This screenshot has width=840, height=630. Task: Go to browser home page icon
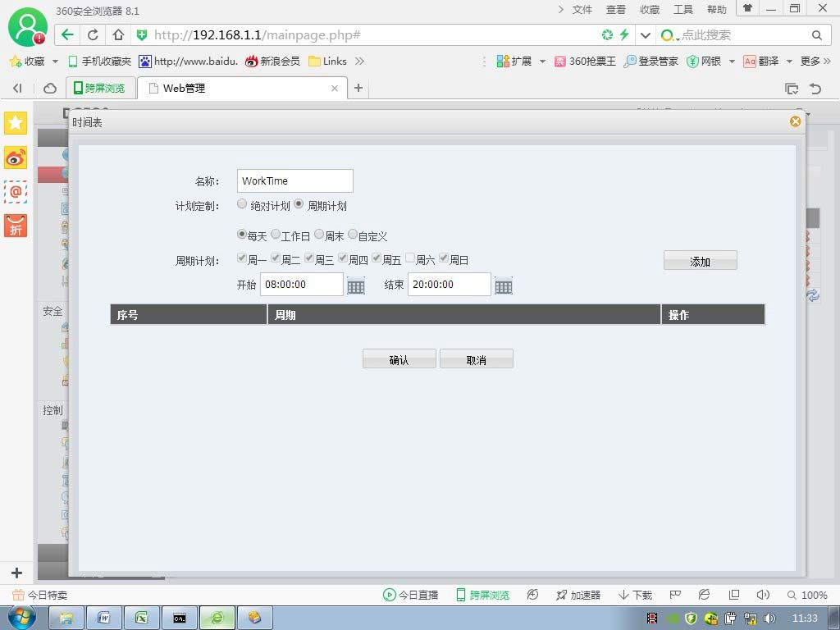point(118,34)
